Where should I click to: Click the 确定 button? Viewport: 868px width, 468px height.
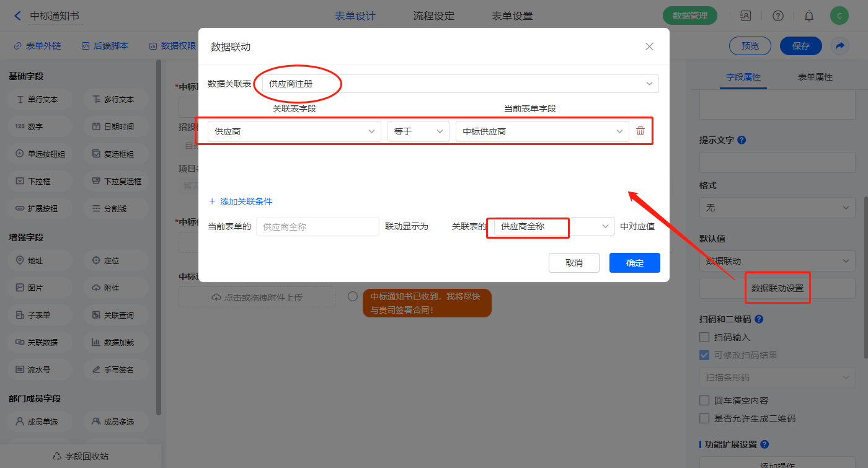(634, 263)
